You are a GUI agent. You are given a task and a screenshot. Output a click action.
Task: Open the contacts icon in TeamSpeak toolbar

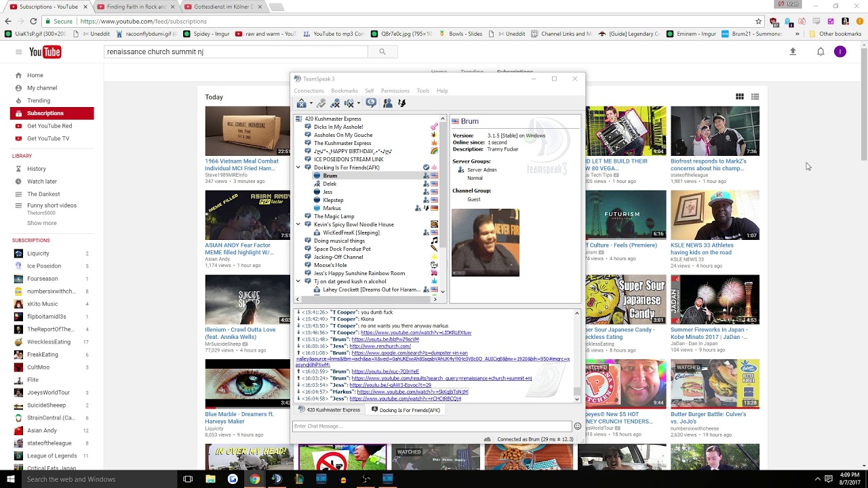click(x=387, y=103)
